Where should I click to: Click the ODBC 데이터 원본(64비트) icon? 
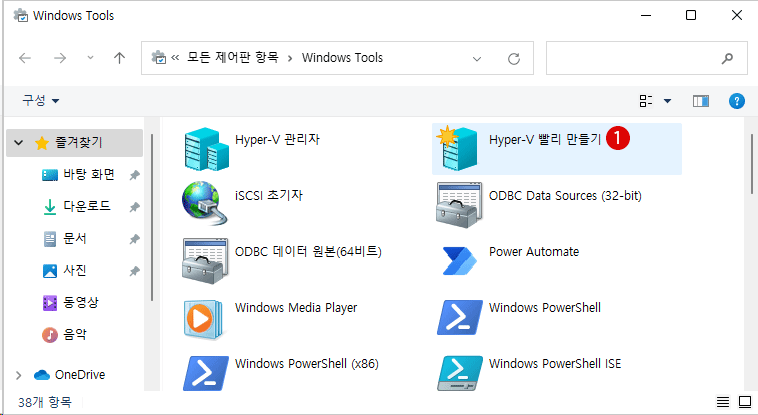(x=205, y=261)
